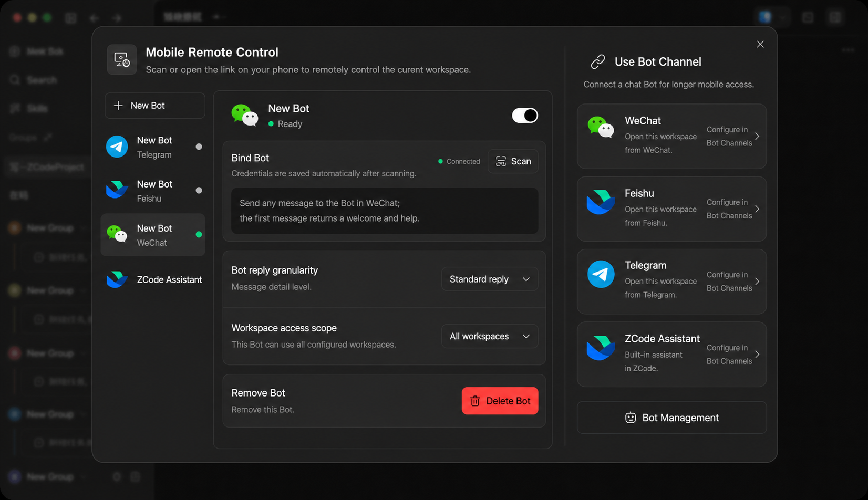Open Bot Management
Screen dimensions: 868x500
pos(671,418)
